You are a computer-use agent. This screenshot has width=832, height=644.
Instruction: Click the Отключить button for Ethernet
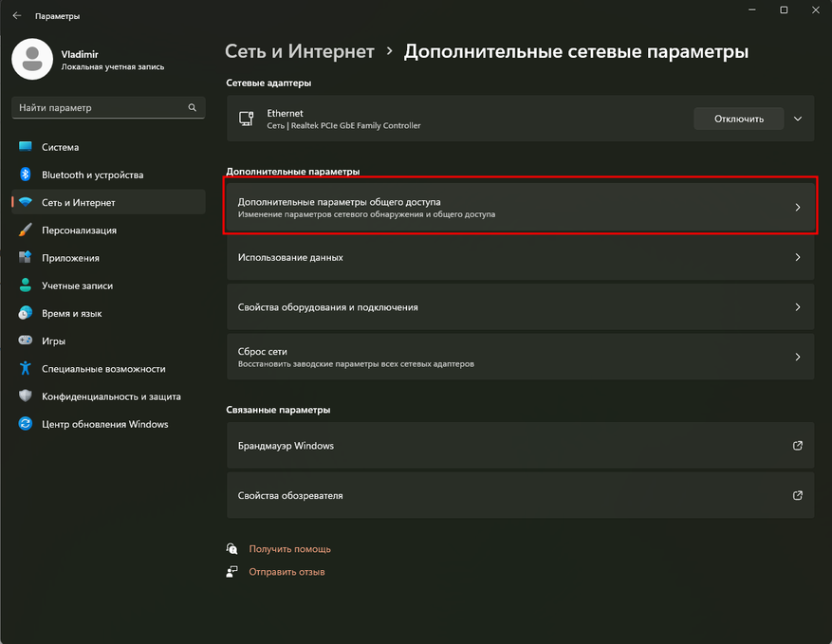tap(739, 119)
